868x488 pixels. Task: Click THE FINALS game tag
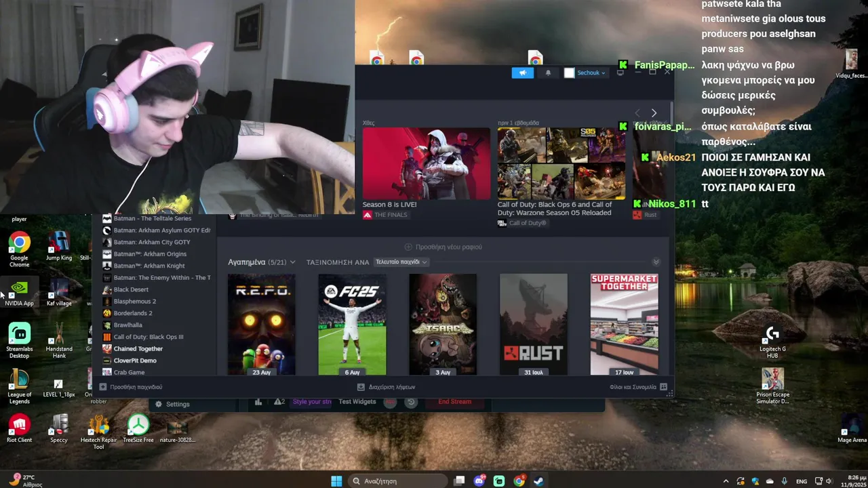pos(386,215)
